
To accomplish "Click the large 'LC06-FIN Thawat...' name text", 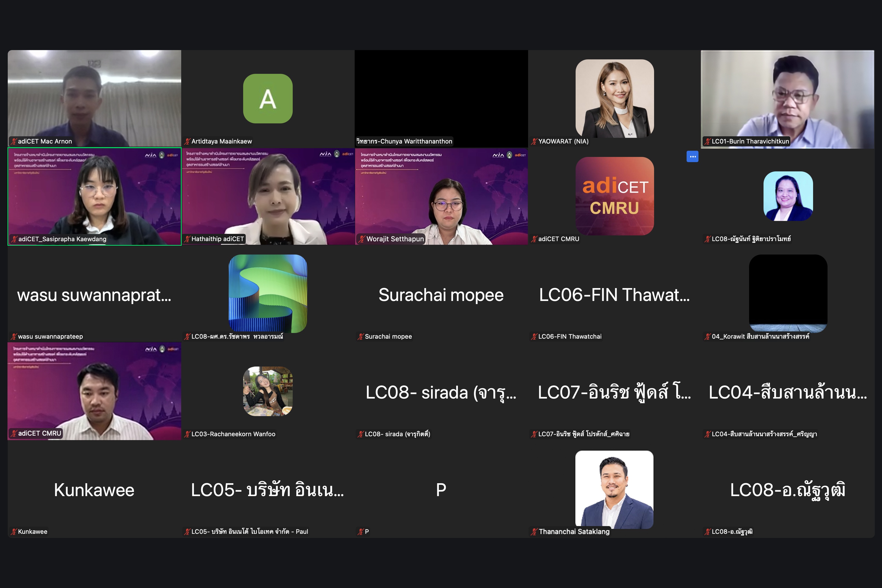I will pyautogui.click(x=614, y=295).
